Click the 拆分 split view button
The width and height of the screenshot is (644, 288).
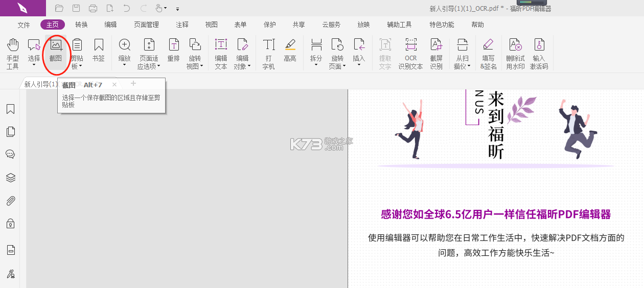click(x=316, y=53)
